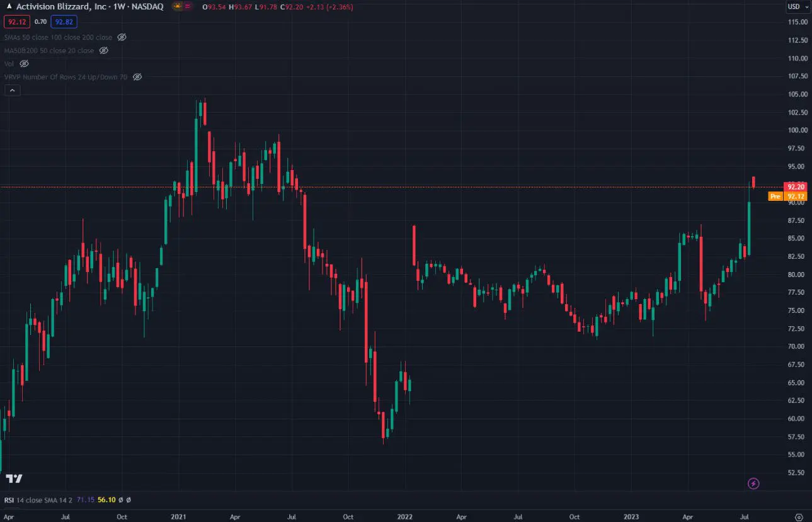Click the 52.50 price axis label
The width and height of the screenshot is (812, 522).
(x=798, y=473)
